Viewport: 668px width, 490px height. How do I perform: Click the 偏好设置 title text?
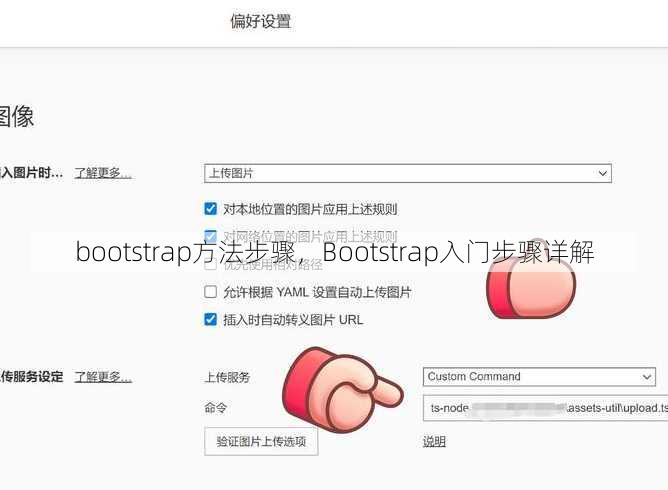coord(260,21)
